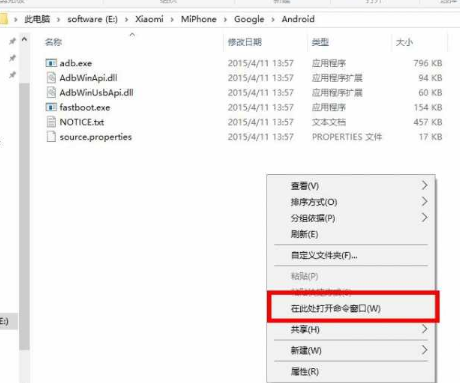Select the AdbWinApi.dll file name

pos(88,78)
